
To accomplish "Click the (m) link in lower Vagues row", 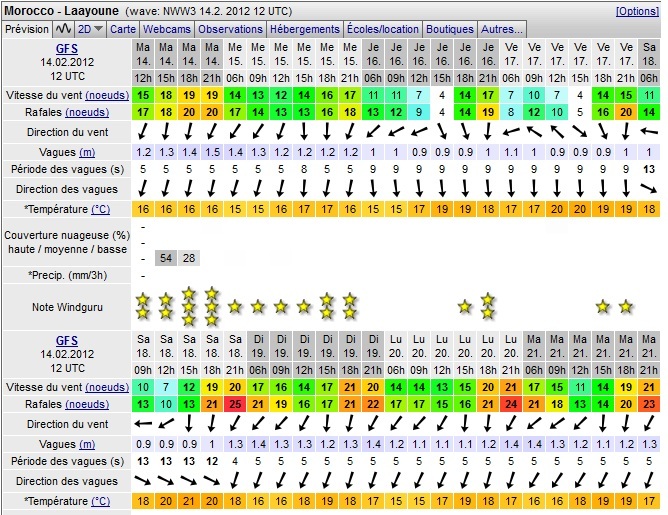I will [87, 444].
